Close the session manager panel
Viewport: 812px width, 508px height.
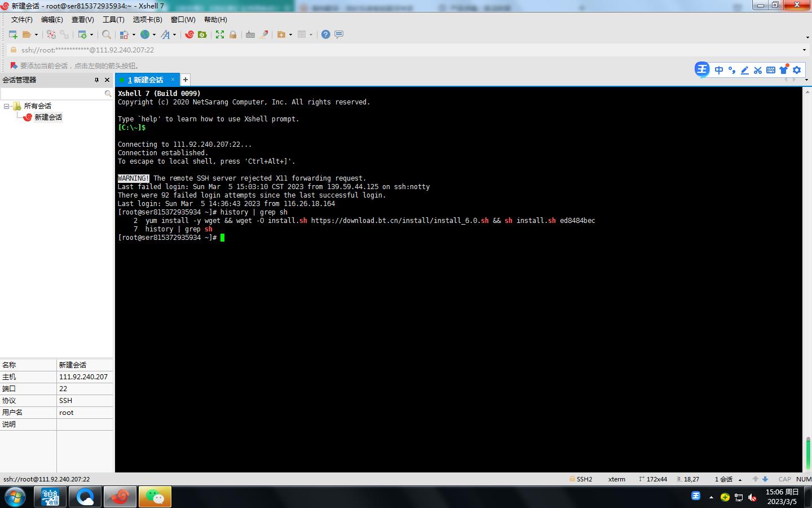coord(107,80)
